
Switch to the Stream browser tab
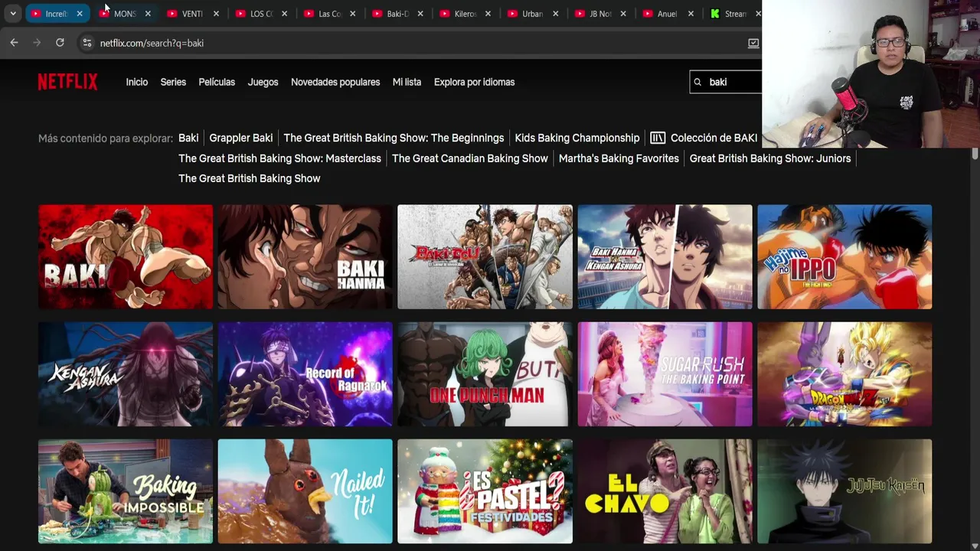(733, 14)
